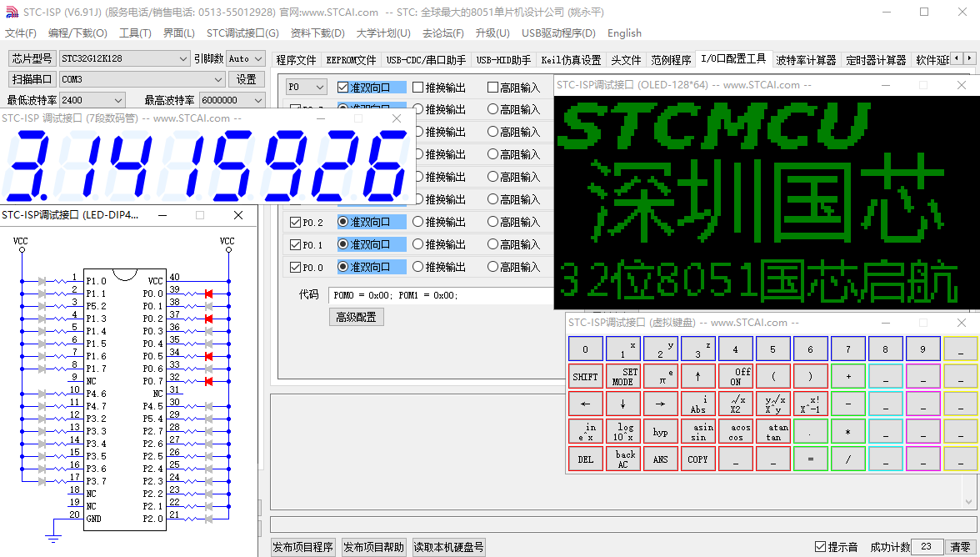Click the 代码 field showing P0M0 = 0x00
The image size is (980, 557).
(441, 295)
